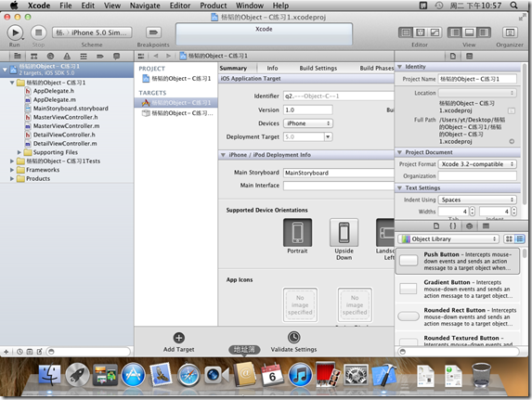Viewport: 532px width, 400px height.
Task: Click the Run button in toolbar
Action: [15, 32]
